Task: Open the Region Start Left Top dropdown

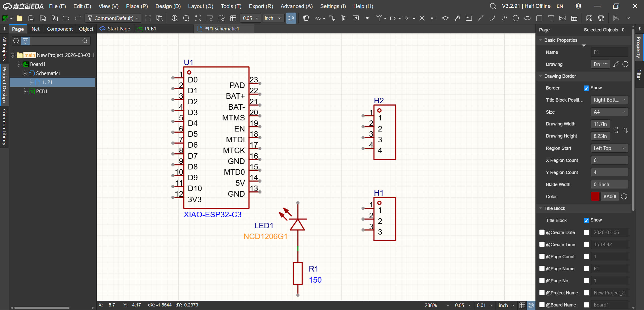Action: 609,148
